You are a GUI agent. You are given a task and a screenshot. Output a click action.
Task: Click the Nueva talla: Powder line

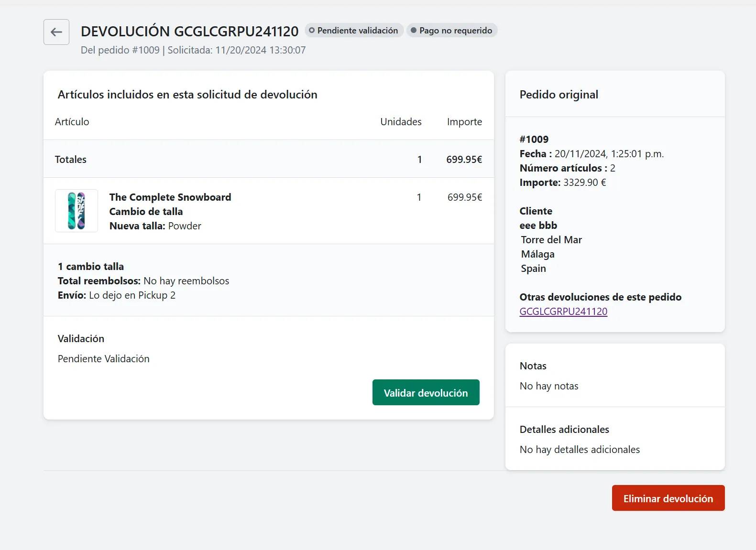(x=155, y=226)
